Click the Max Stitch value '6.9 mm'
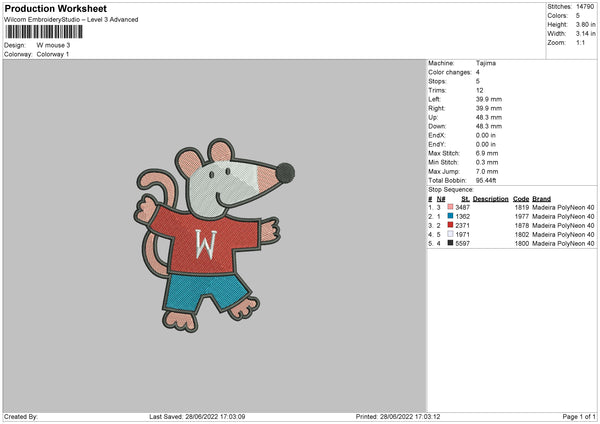Image resolution: width=600 pixels, height=424 pixels. click(x=487, y=153)
